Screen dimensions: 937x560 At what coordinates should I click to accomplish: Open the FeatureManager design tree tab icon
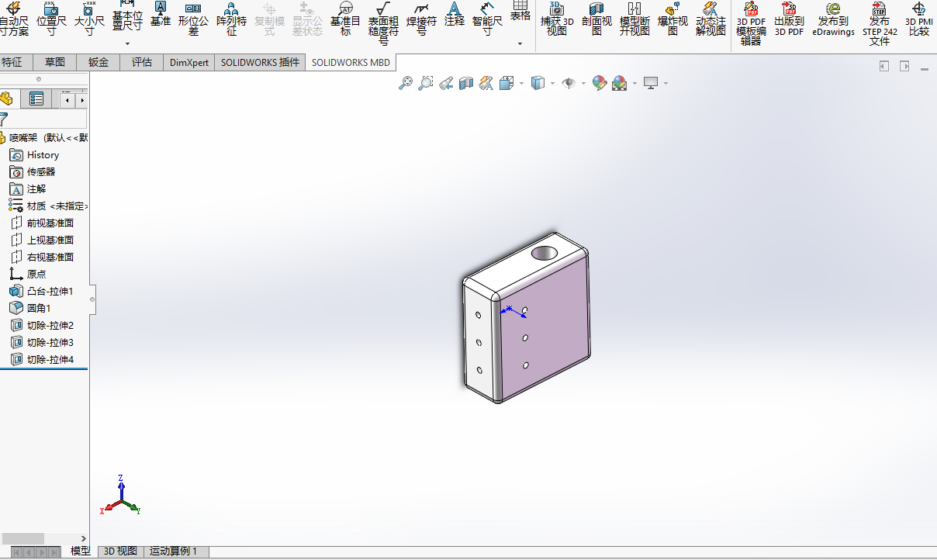(x=7, y=99)
